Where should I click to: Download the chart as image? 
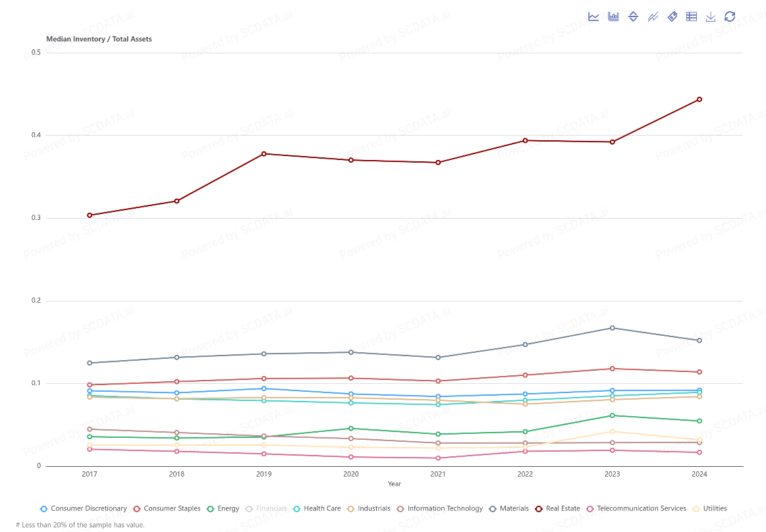(x=711, y=16)
